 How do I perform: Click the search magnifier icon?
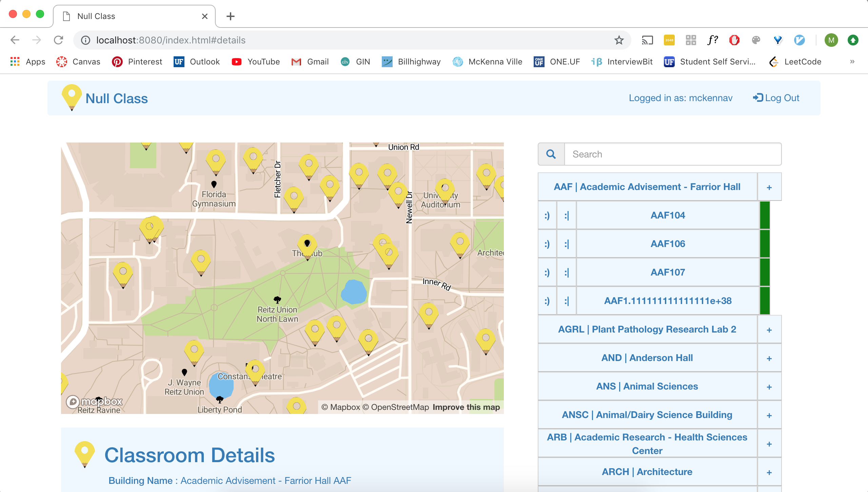[x=551, y=154]
